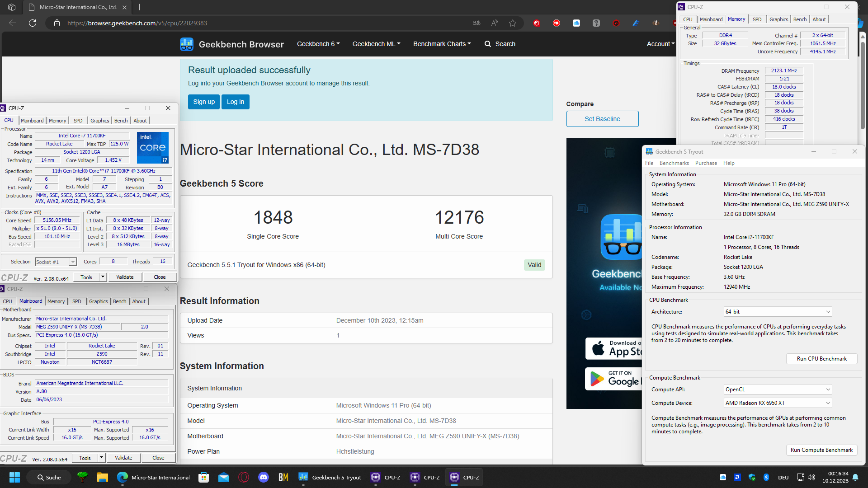Viewport: 868px width, 488px height.
Task: Open Help menu in Geekbench 5 Tryout
Action: [729, 163]
